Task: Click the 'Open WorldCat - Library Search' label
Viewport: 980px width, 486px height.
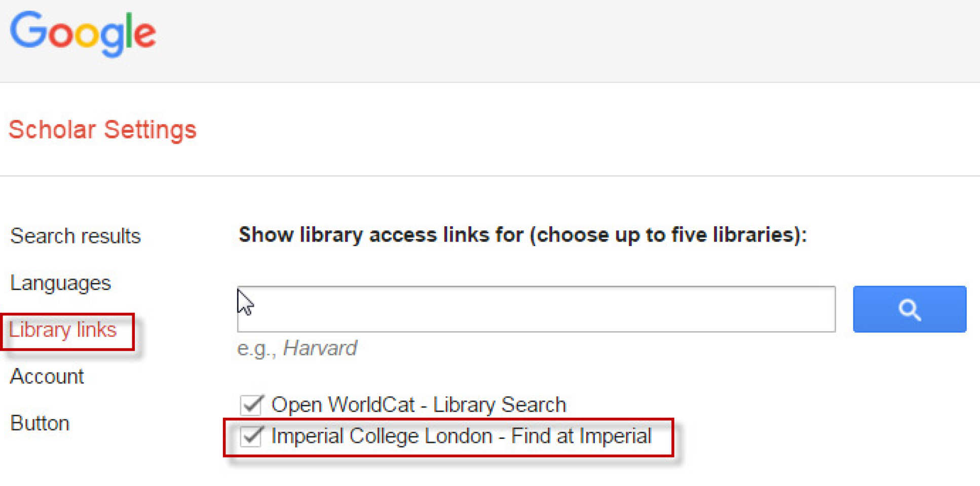Action: click(419, 405)
